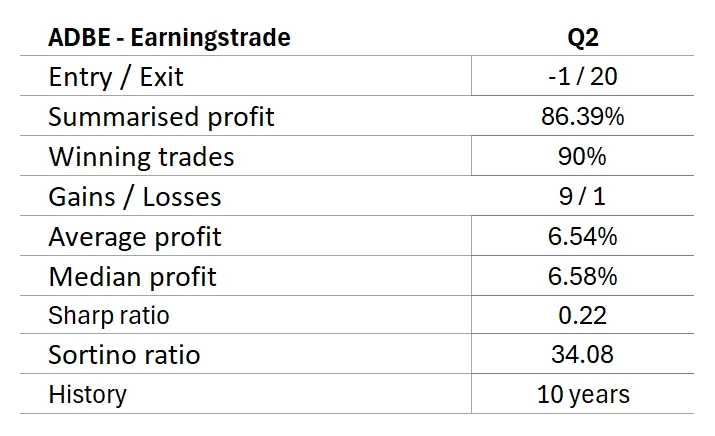Screen dimensions: 715x436
Task: Click the Average profit label
Action: [x=135, y=237]
